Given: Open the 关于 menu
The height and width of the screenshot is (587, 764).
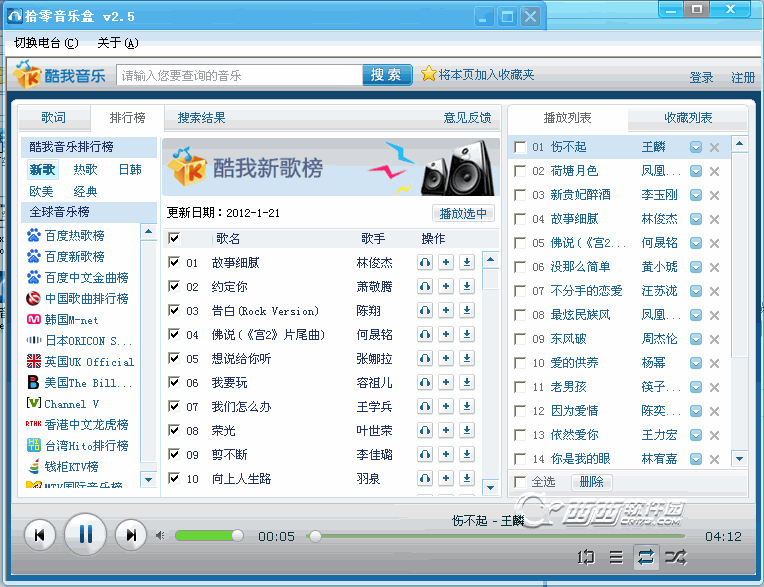Looking at the screenshot, I should coord(117,43).
